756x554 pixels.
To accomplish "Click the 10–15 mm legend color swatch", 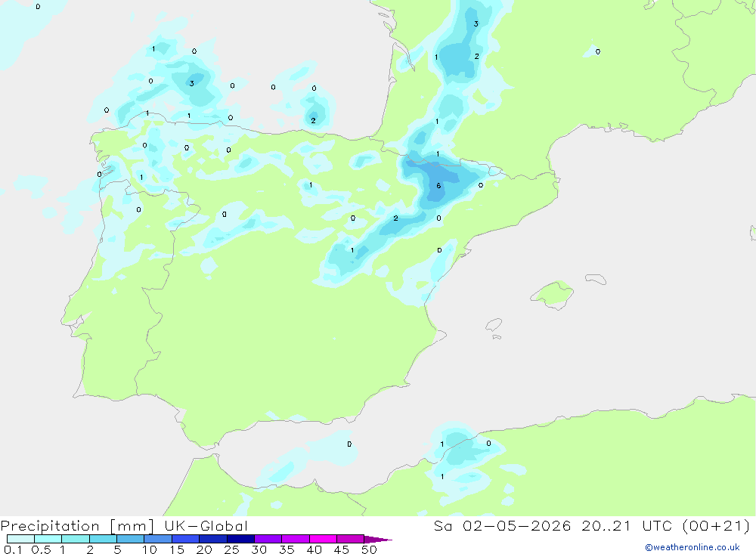I will coord(158,539).
